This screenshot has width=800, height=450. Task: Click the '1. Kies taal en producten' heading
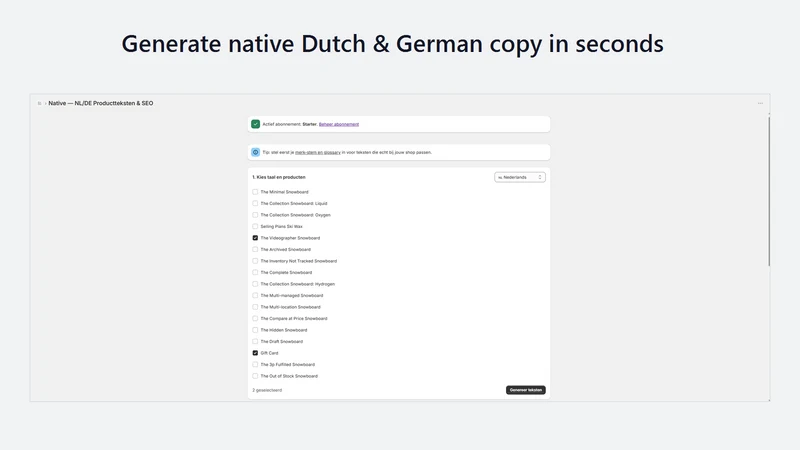tap(279, 177)
